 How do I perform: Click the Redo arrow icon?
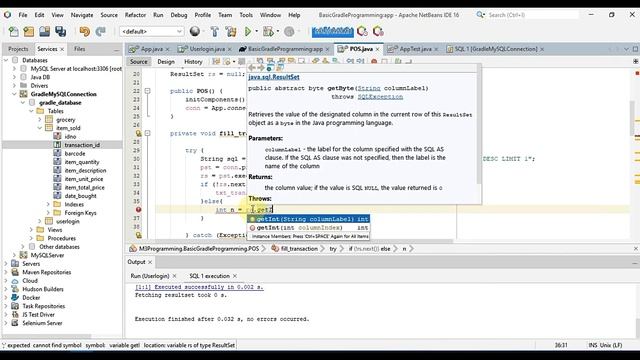[100, 31]
